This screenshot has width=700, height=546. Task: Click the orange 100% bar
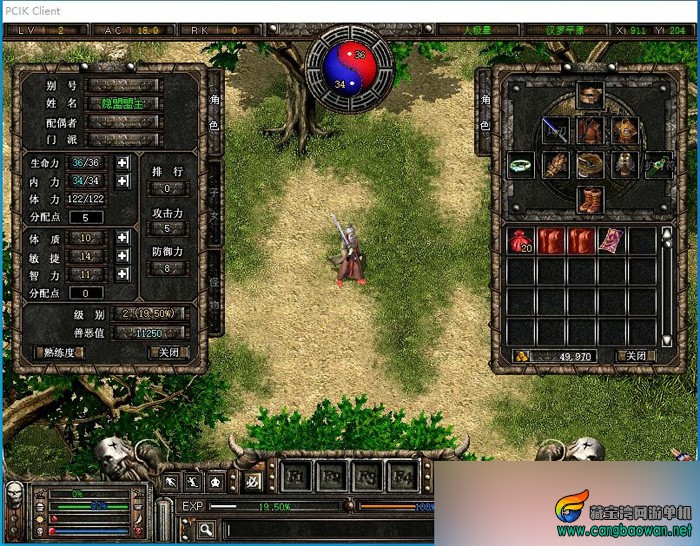tap(397, 507)
